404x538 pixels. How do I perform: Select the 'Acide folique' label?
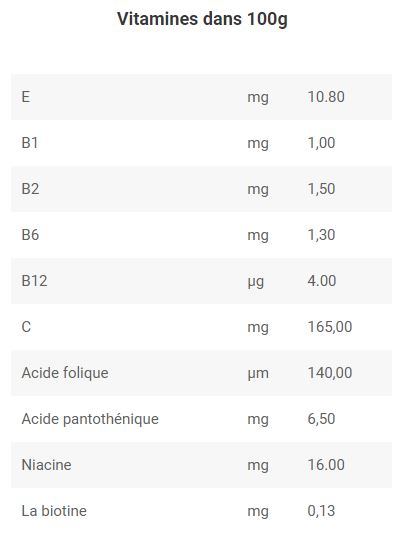pos(65,373)
